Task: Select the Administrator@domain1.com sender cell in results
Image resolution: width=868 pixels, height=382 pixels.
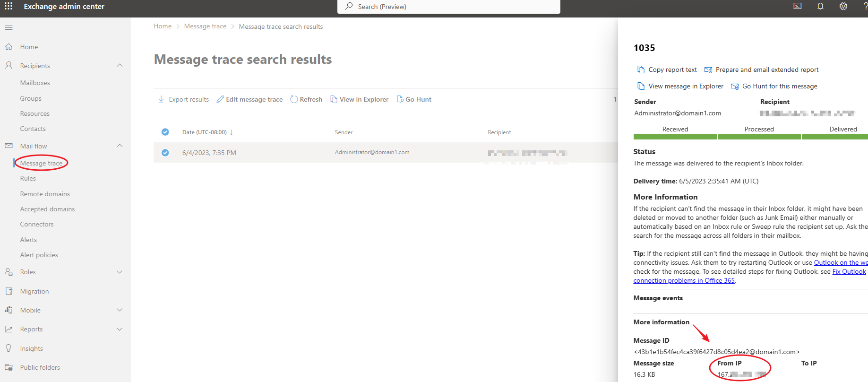Action: point(372,152)
